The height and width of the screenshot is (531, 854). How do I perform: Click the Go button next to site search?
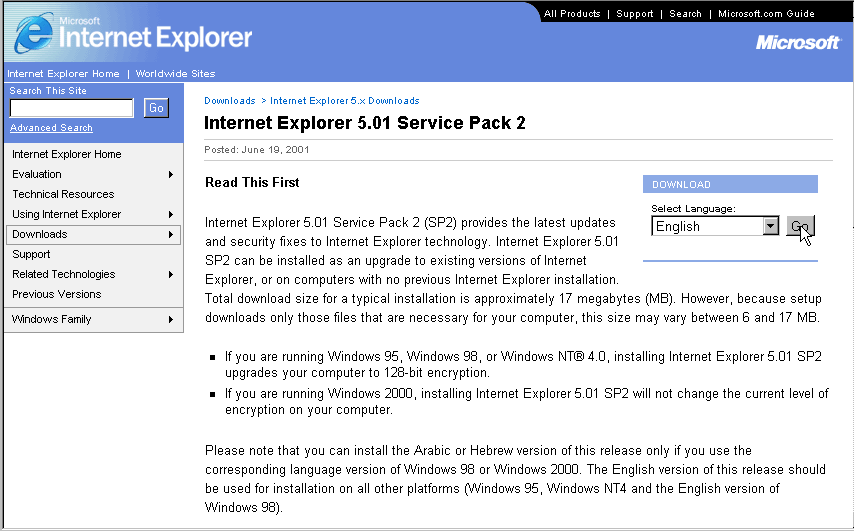(156, 108)
